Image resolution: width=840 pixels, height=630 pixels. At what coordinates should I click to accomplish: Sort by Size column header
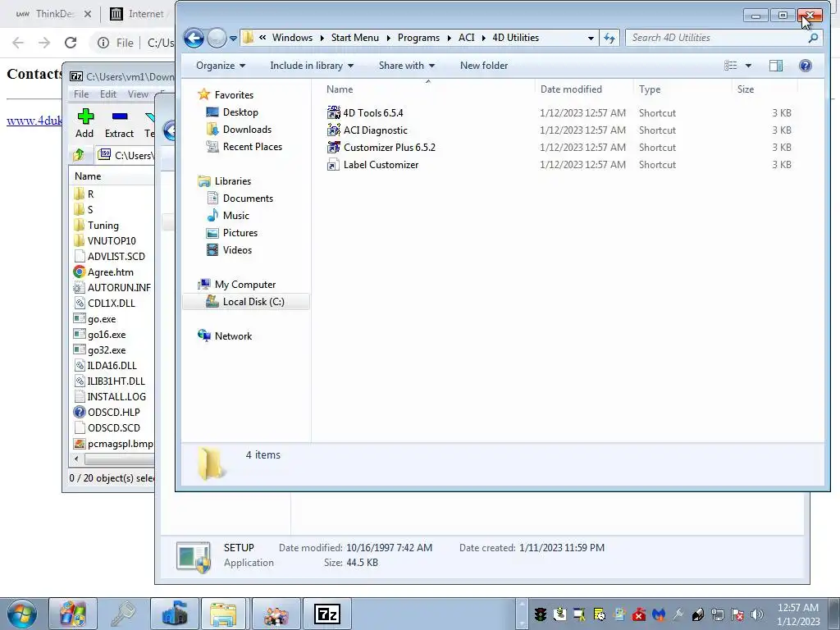point(745,89)
